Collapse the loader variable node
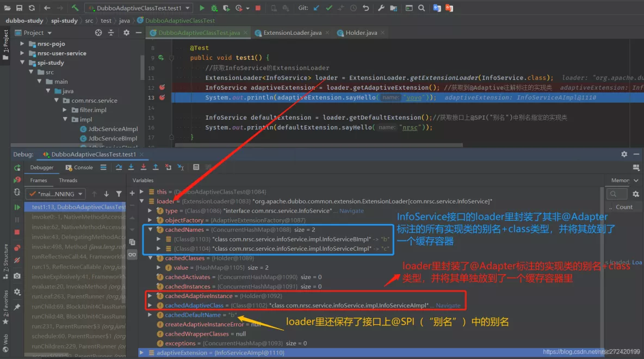Image resolution: width=644 pixels, height=359 pixels. tap(142, 201)
